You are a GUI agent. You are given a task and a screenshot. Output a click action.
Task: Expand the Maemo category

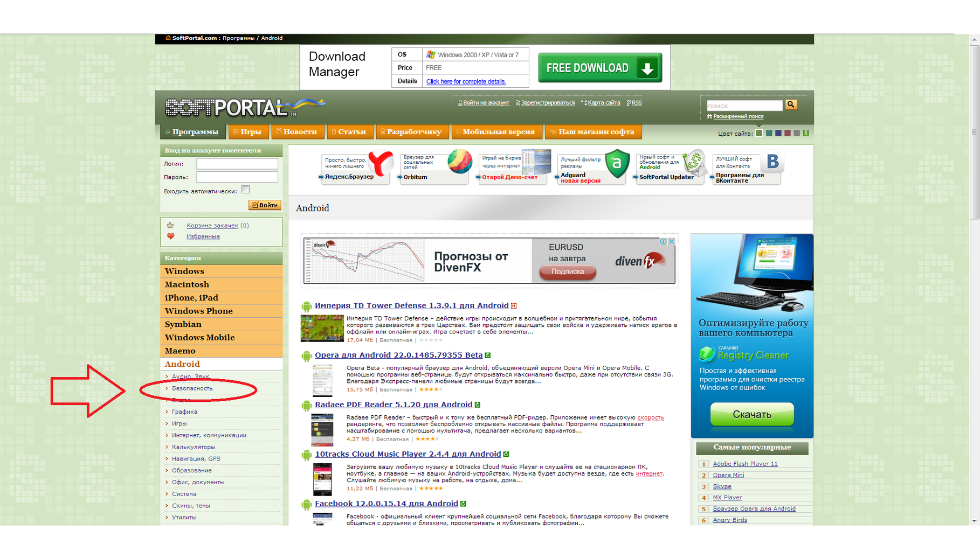[x=222, y=351]
